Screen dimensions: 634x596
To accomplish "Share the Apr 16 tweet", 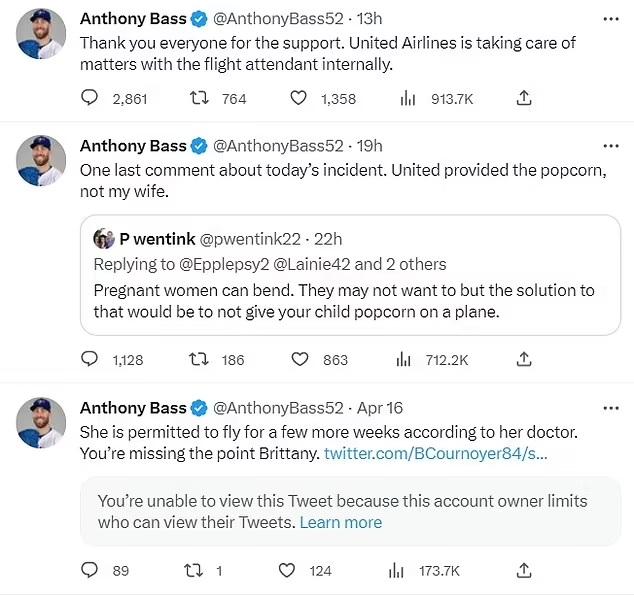I will (524, 570).
